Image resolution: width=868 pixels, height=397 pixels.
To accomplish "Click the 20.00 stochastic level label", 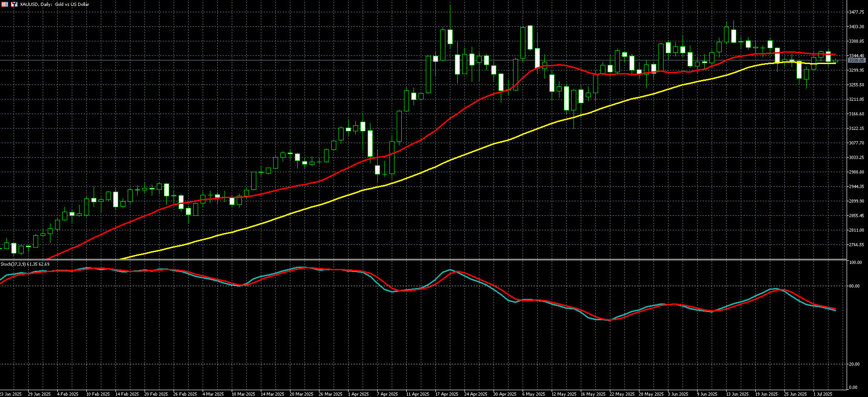I will tap(855, 364).
